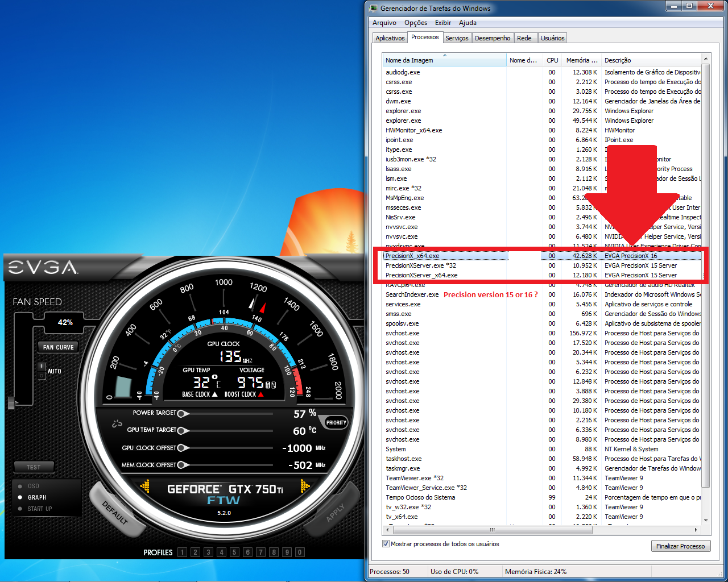Select the 'Tempo Ocioso do Sistema' row
This screenshot has width=728, height=582.
(541, 497)
